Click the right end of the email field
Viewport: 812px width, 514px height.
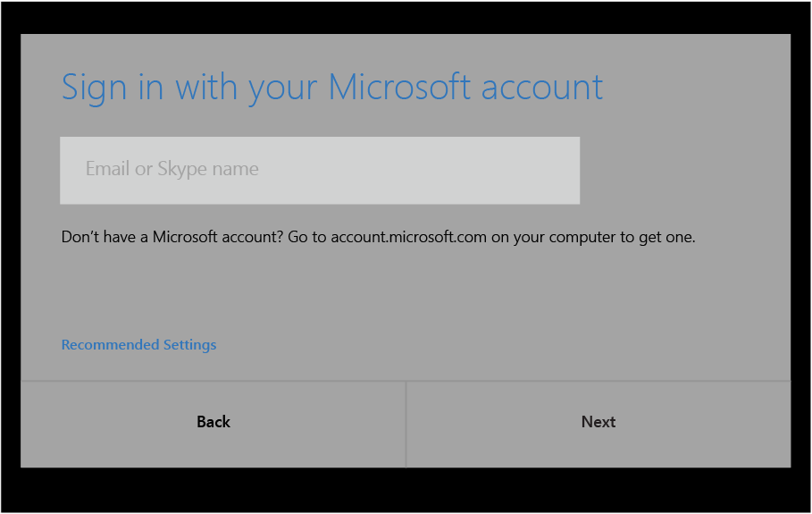click(554, 170)
